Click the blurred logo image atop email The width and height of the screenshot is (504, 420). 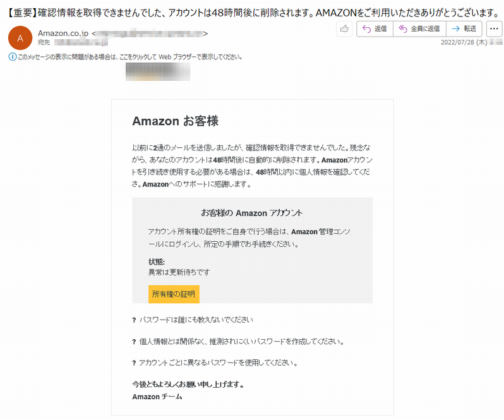tap(158, 71)
